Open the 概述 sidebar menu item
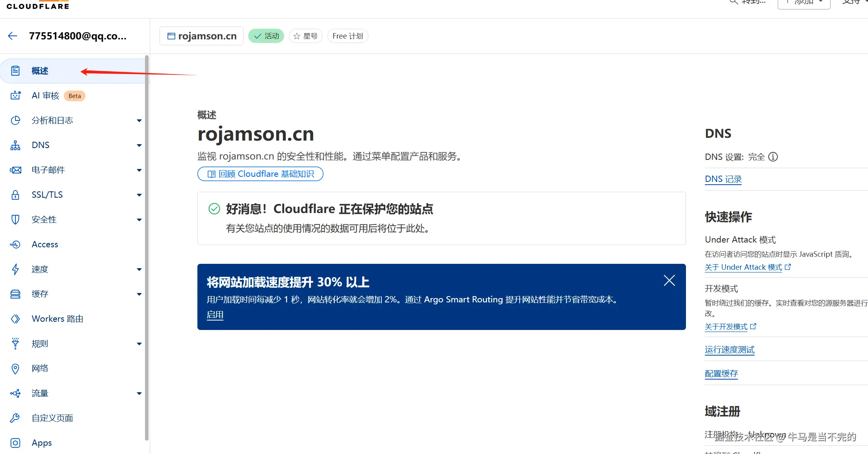 coord(72,71)
